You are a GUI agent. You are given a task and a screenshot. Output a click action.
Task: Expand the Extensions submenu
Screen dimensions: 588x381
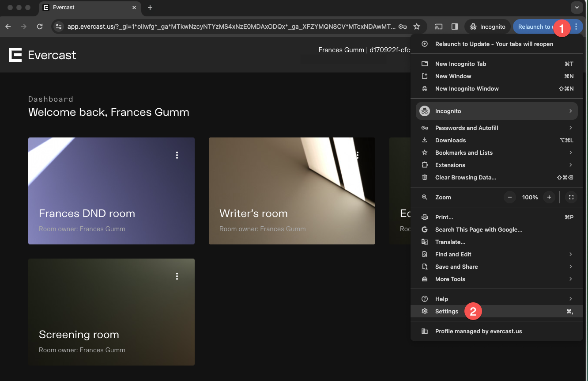pos(497,165)
